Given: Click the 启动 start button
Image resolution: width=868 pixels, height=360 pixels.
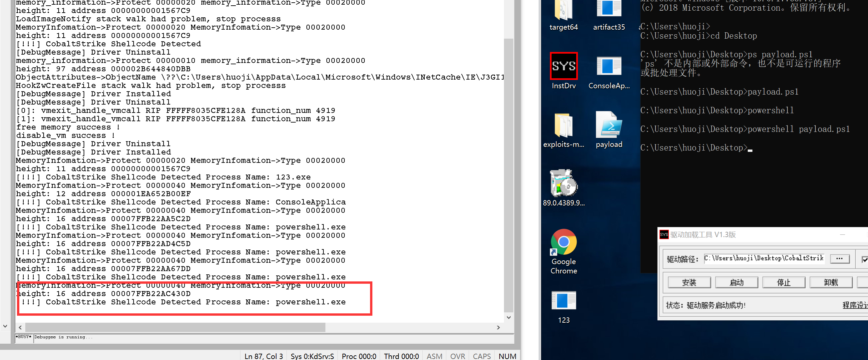Looking at the screenshot, I should click(x=736, y=282).
